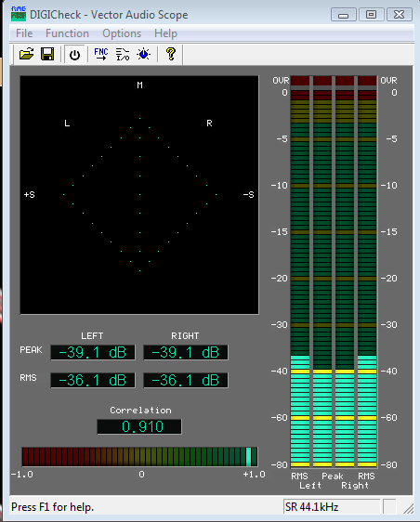Click the -S label in the scope
Viewport: 420px width, 522px height.
248,195
